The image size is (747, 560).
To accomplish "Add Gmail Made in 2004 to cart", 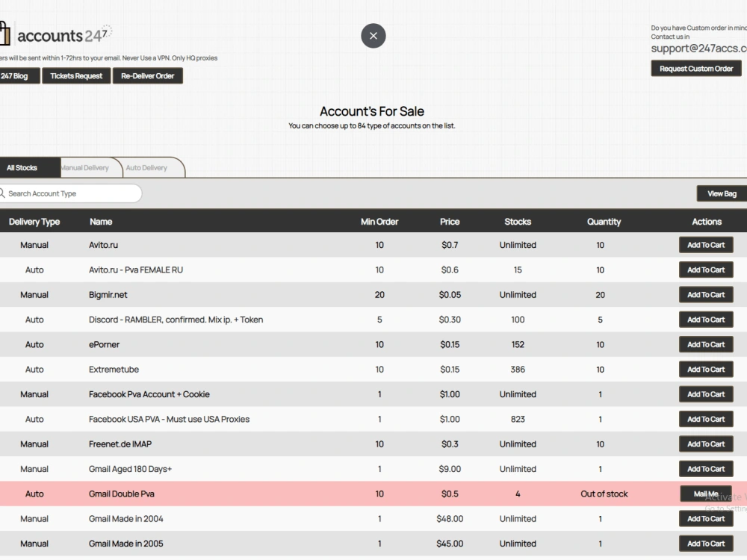I will (x=706, y=519).
